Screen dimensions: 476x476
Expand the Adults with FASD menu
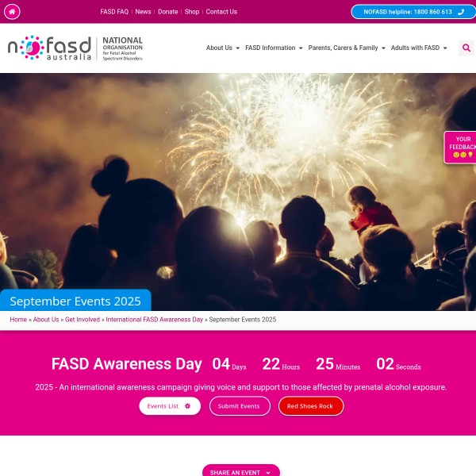click(x=419, y=48)
